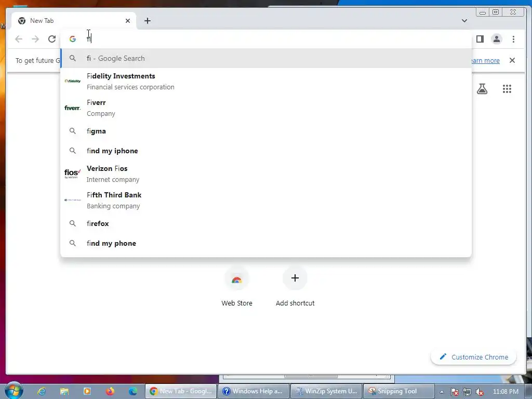This screenshot has height=399, width=532.
Task: Choose the figma search suggestion
Action: 266,131
